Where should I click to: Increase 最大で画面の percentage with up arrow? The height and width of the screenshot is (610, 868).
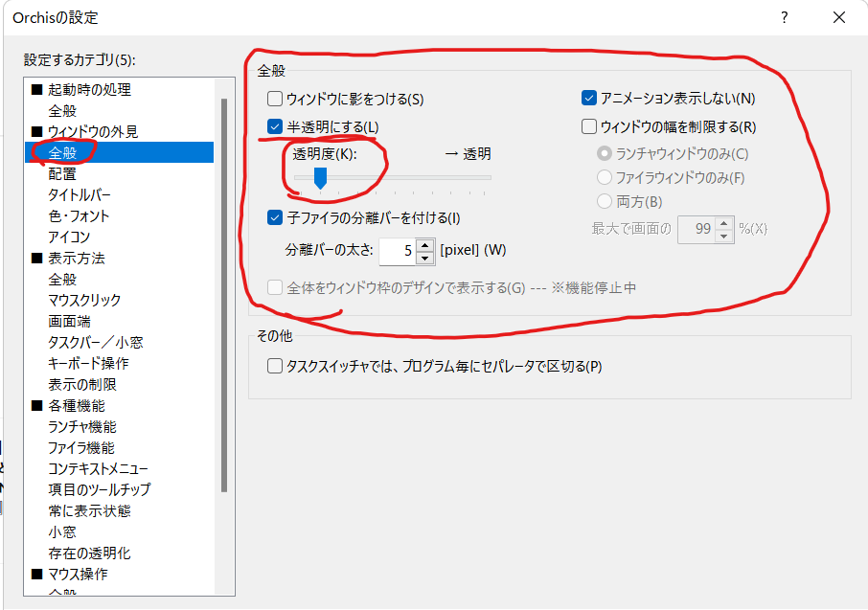point(723,223)
